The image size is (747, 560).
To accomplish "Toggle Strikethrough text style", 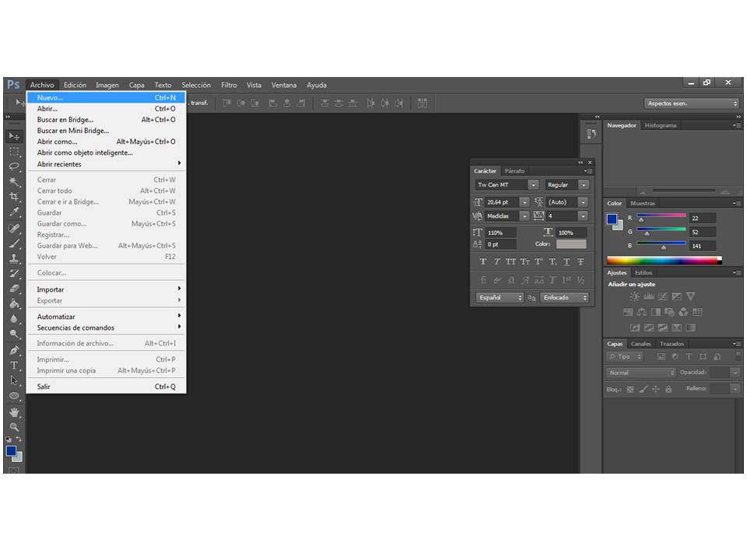I will coord(580,261).
